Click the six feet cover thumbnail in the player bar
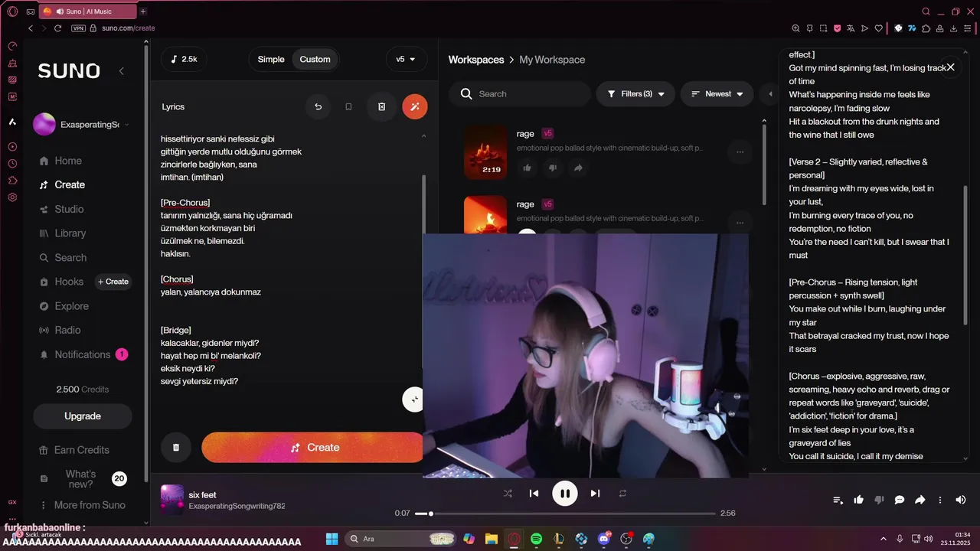Screen dimensions: 980x551 tap(172, 500)
